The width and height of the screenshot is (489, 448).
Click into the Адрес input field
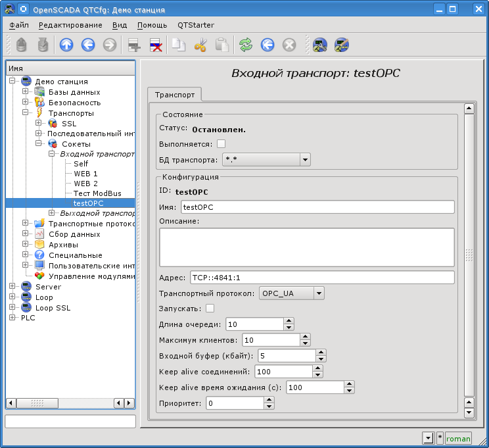pos(322,278)
